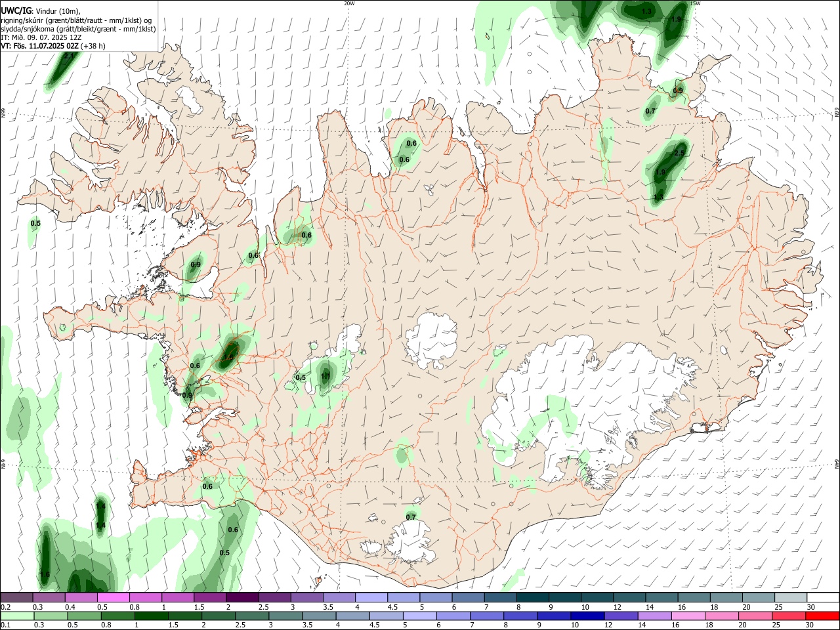Click the '20W' longitude label at map top
Screen dimensions: 840x630
349,3
